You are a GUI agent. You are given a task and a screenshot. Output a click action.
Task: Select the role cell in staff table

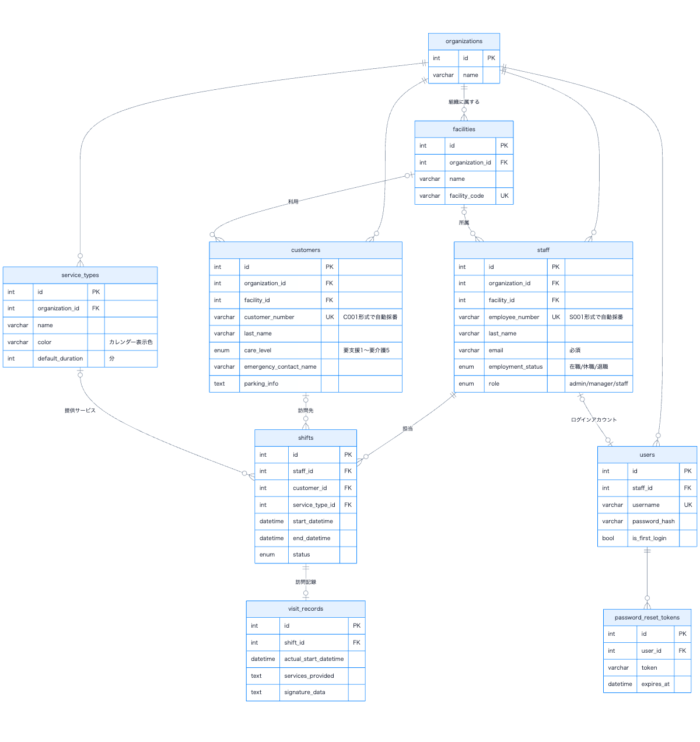(x=516, y=384)
